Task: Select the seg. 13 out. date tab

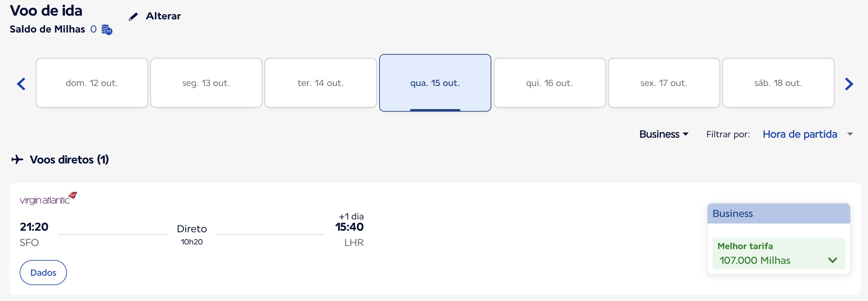Action: [206, 83]
